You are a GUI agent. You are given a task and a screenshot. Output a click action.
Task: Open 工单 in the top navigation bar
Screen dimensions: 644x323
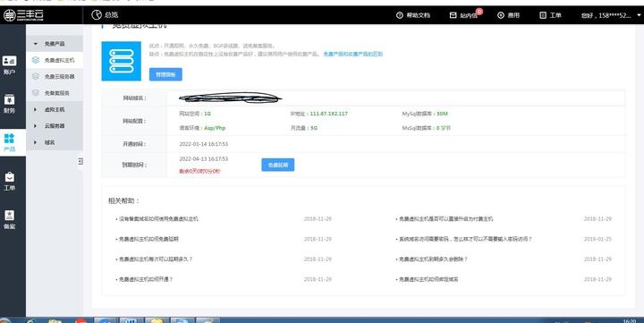[555, 15]
